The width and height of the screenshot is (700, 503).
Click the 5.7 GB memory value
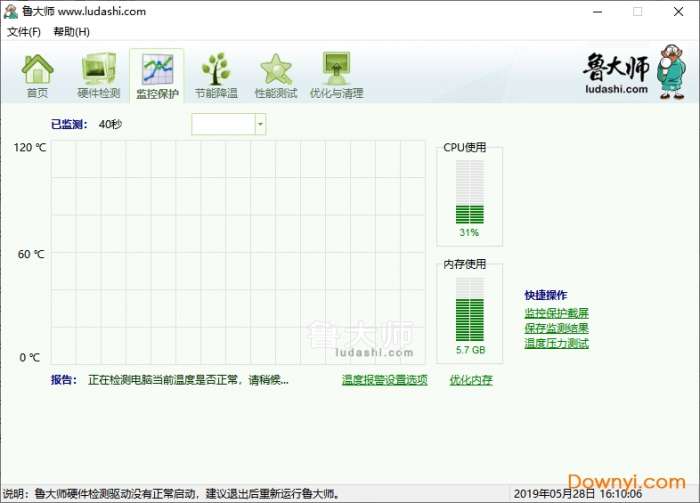[471, 350]
